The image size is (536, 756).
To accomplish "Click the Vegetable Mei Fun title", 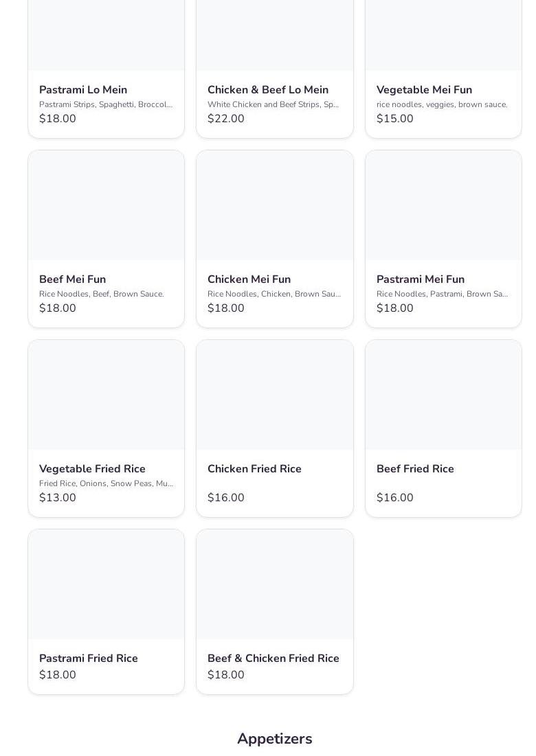I will click(424, 90).
